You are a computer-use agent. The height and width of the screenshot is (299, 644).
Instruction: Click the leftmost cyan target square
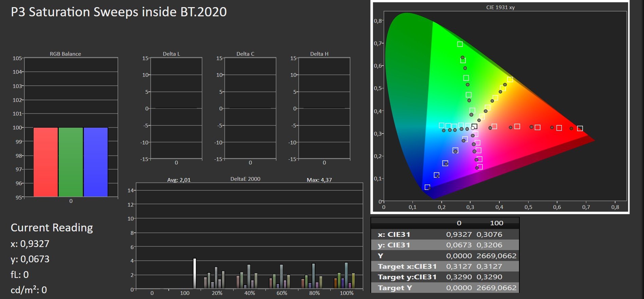point(441,125)
